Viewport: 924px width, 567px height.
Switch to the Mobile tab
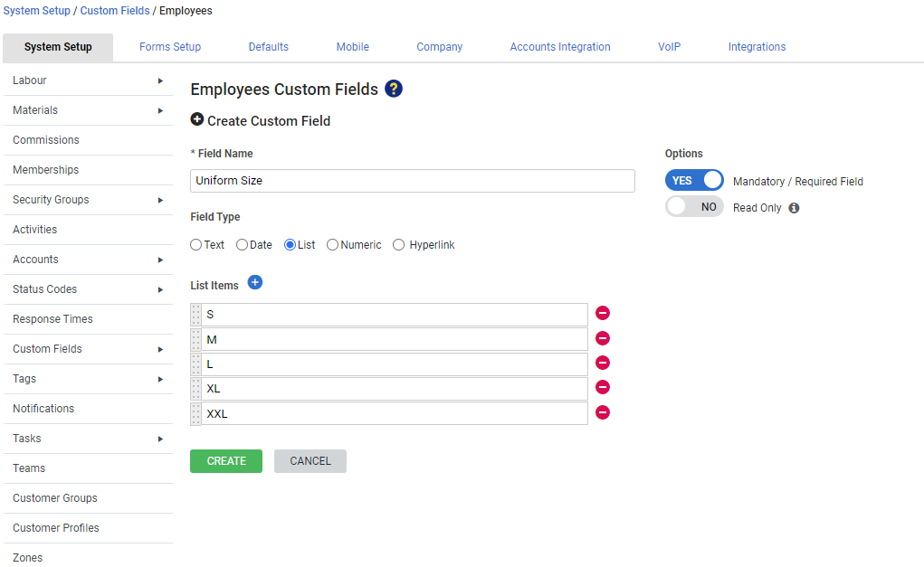[352, 47]
